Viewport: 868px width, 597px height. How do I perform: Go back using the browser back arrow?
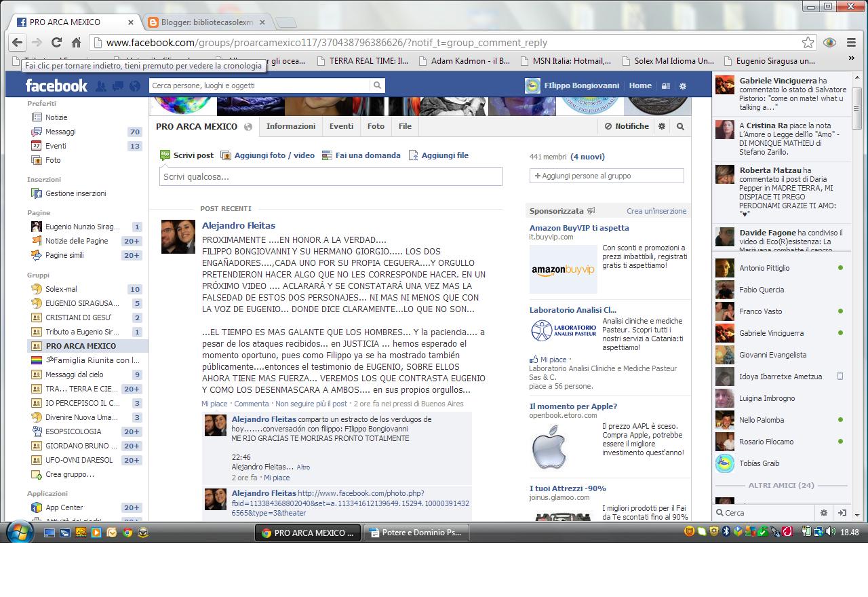(18, 42)
